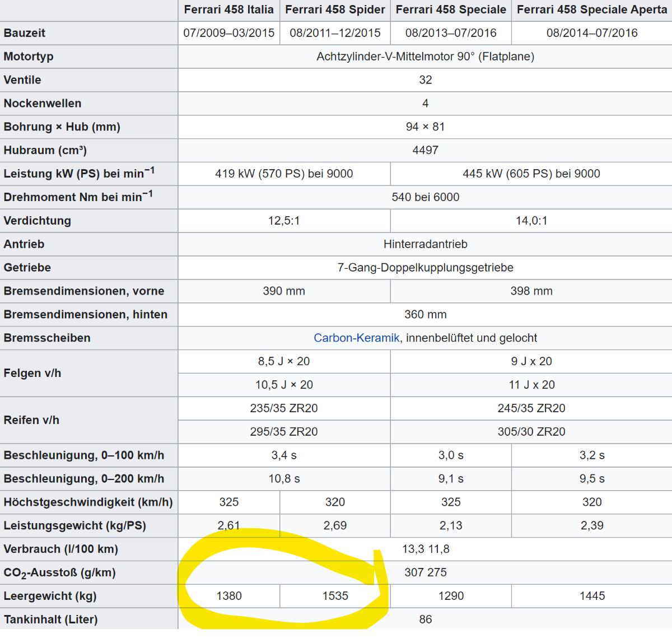This screenshot has height=643, width=672.
Task: Click the Leergewicht value 1445
Action: point(592,596)
